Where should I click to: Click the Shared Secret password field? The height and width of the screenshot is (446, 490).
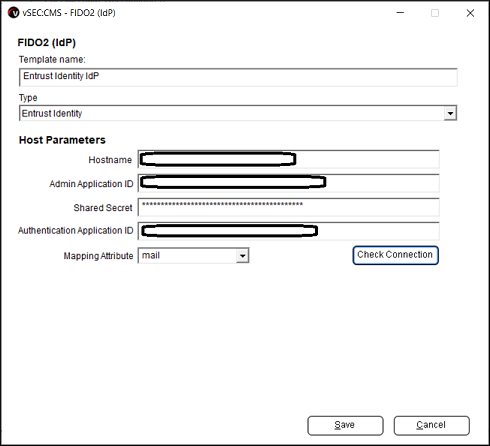288,207
